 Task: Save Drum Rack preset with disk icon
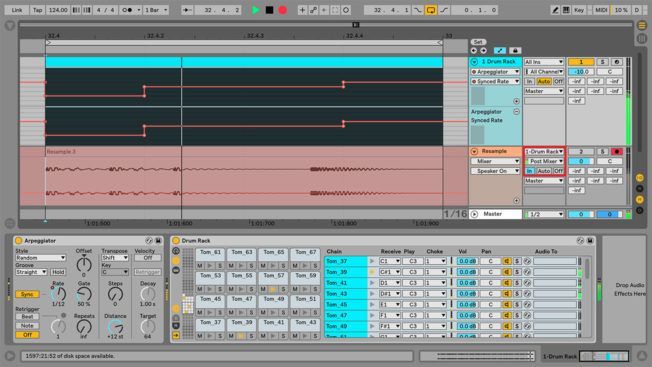[590, 241]
